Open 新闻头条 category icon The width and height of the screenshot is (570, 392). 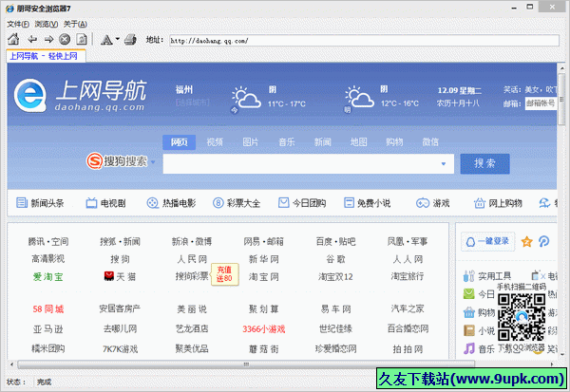click(22, 203)
